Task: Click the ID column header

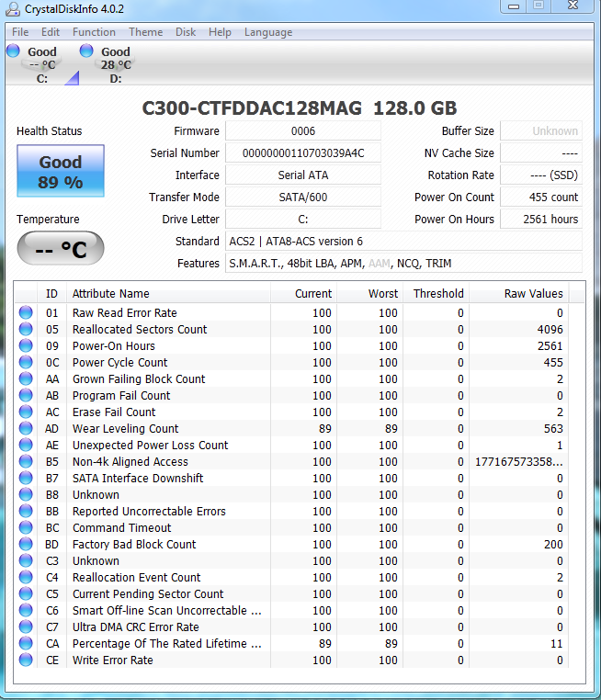Action: pos(51,293)
